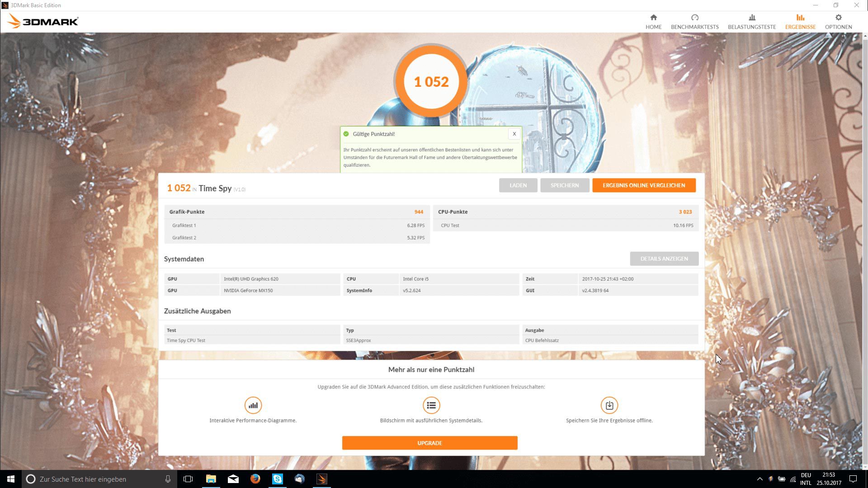Click the Grafiktest 1 row 6.28 FPS
This screenshot has height=488, width=868.
[297, 225]
